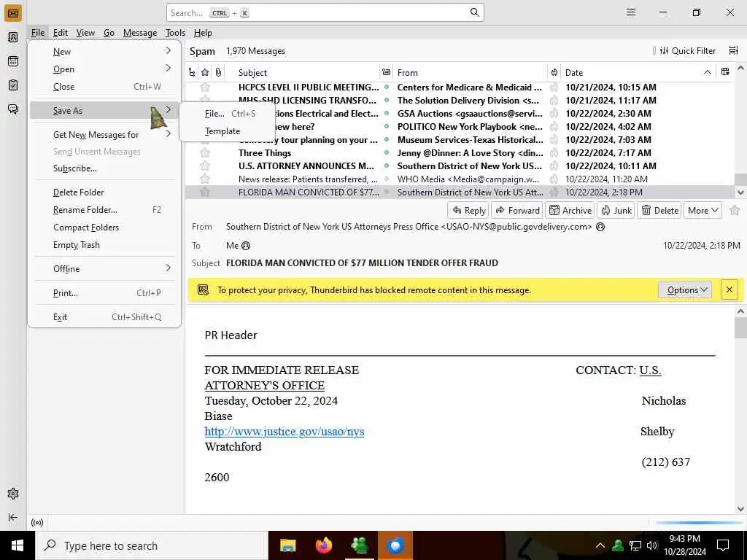
Task: Collapse the spaces toolbar with the arrow icon
Action: [x=13, y=517]
